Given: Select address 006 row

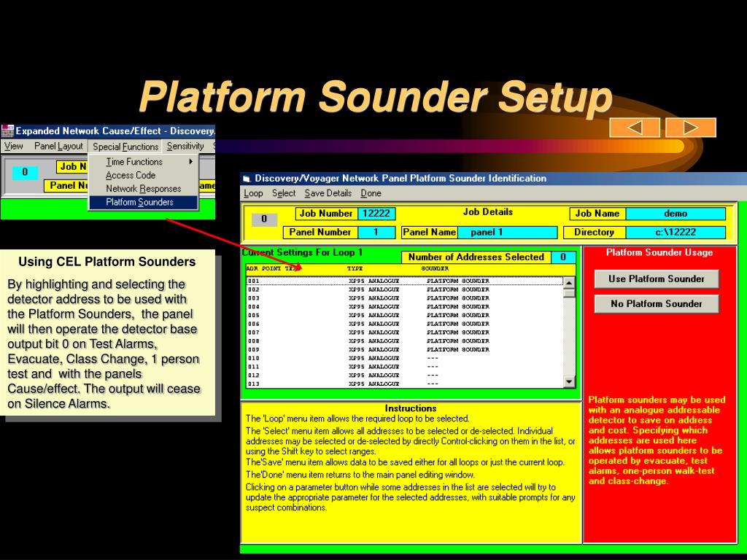Looking at the screenshot, I should pyautogui.click(x=405, y=324).
